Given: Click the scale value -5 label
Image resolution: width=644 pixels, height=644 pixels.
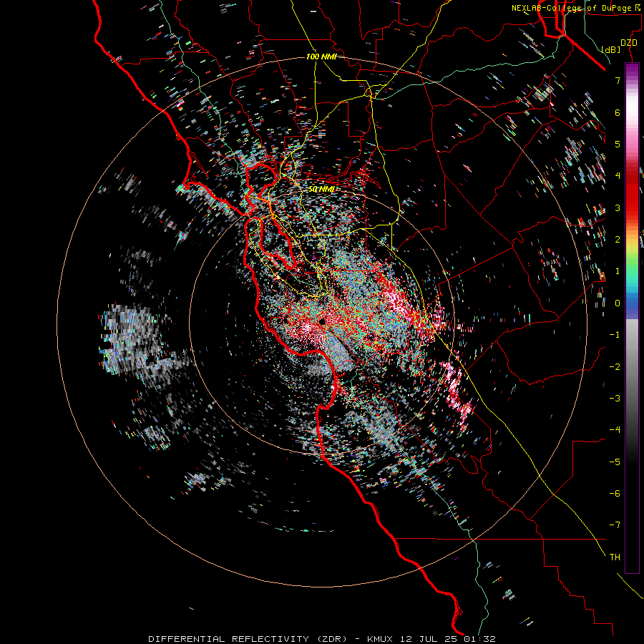Looking at the screenshot, I should click(615, 462).
